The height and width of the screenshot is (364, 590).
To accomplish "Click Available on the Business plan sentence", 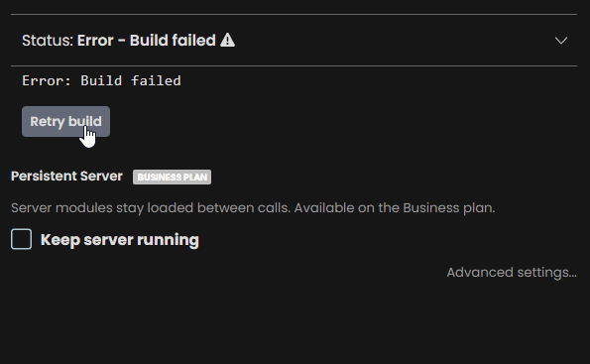I will (395, 207).
